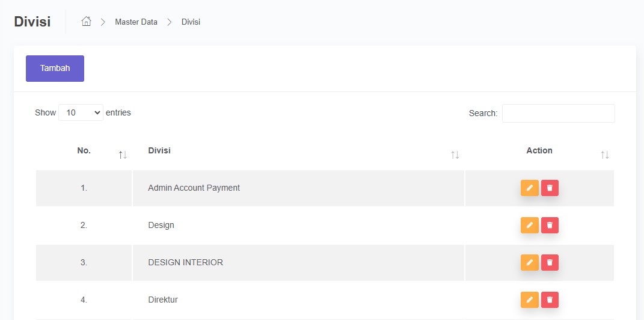Viewport: 644px width, 320px height.
Task: Edit the Design division row
Action: tap(529, 226)
